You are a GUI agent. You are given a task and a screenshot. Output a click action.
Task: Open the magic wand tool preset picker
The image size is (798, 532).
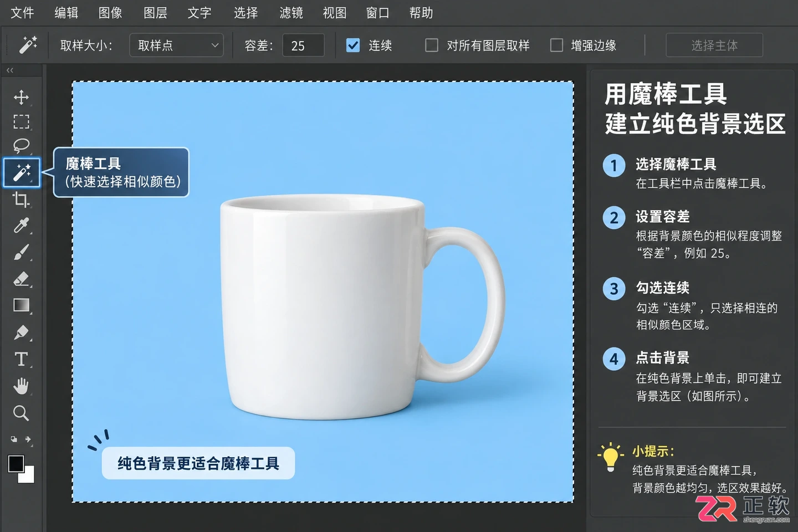point(28,45)
